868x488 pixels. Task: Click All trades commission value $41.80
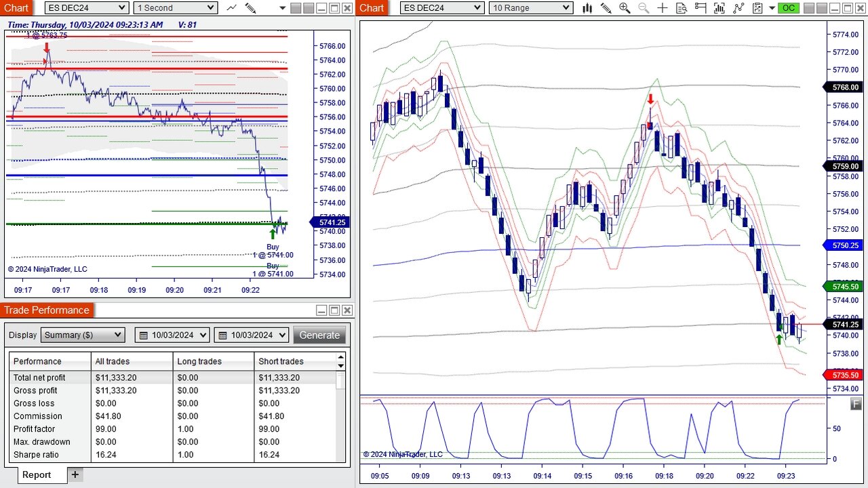click(108, 416)
